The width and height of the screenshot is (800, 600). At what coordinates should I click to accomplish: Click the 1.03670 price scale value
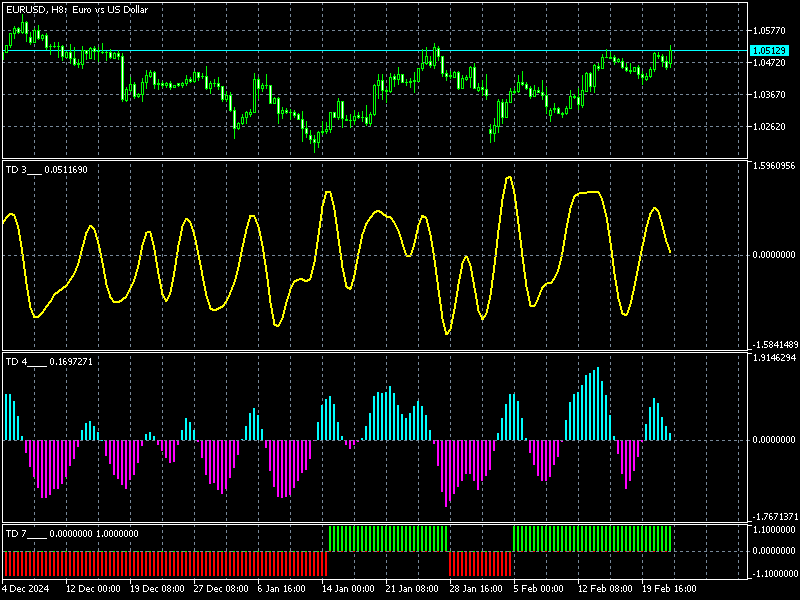[769, 95]
